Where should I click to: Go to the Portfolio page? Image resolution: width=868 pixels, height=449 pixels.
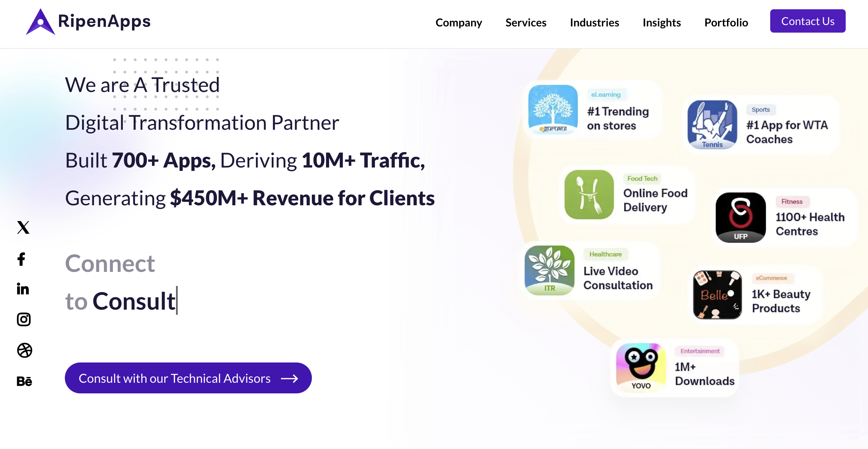point(726,22)
